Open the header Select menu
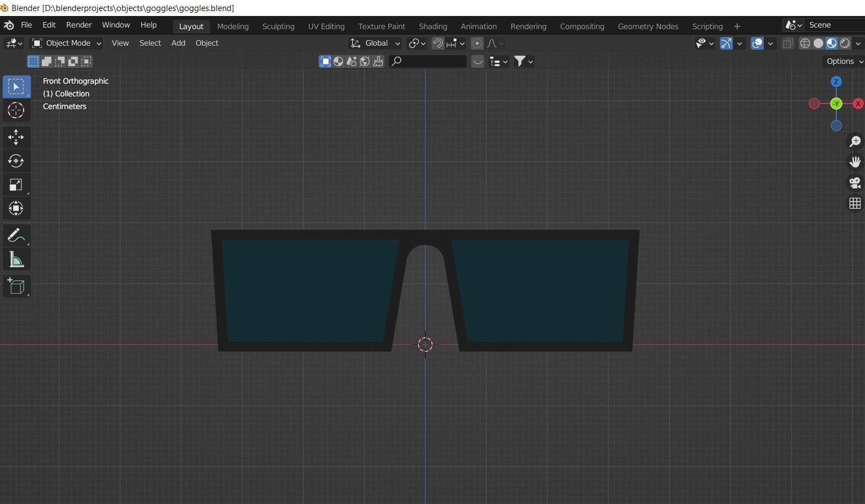Screen dimensions: 865x504 pos(150,43)
